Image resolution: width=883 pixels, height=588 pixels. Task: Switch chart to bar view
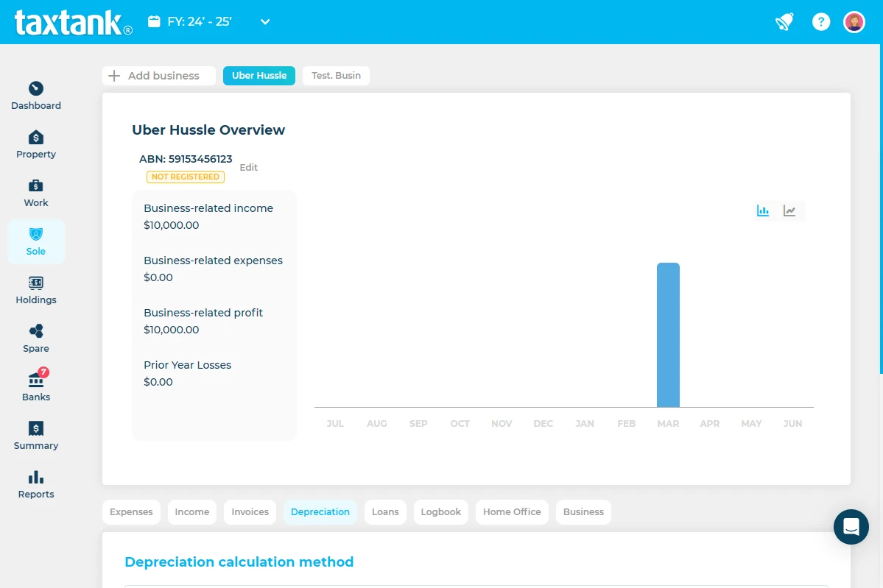[763, 211]
